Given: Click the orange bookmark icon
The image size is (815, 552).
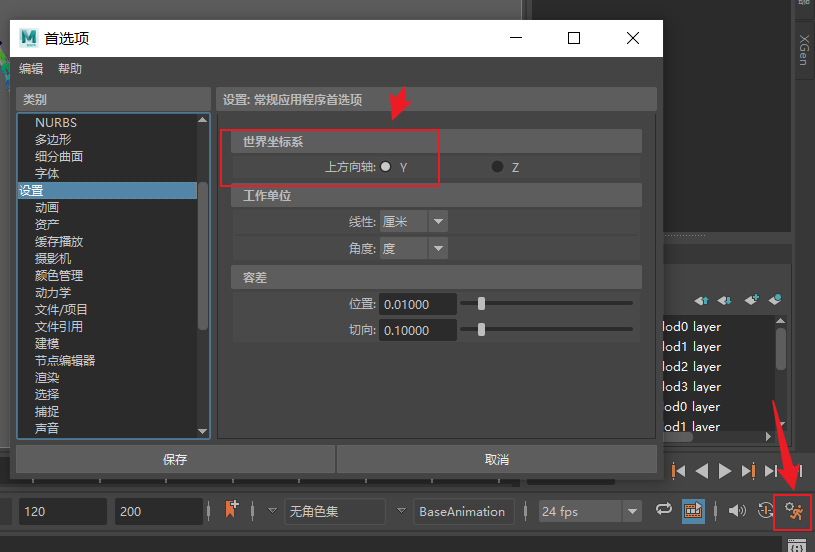Looking at the screenshot, I should 231,509.
